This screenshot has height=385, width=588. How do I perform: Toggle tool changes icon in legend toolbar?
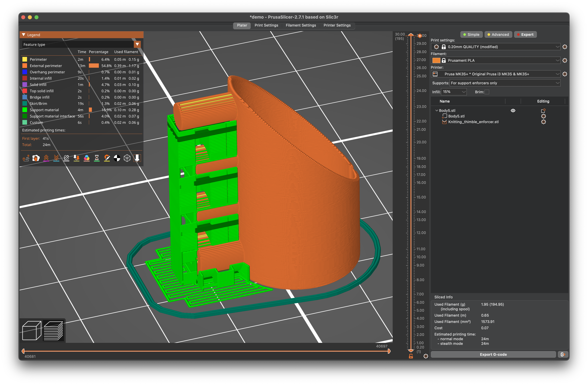(x=77, y=158)
